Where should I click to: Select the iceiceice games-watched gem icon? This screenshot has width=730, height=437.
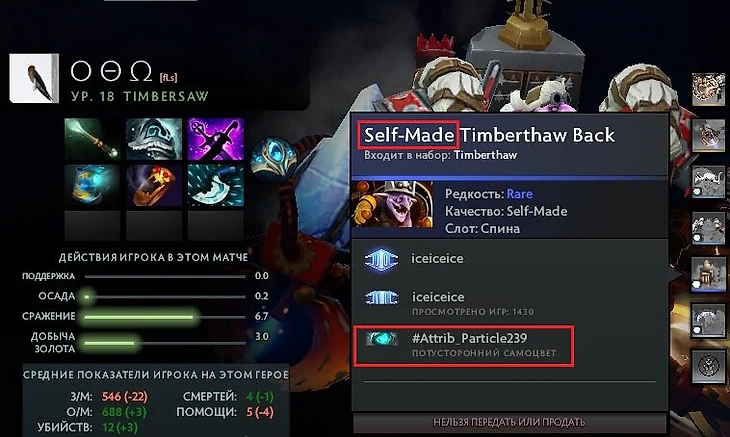click(x=381, y=298)
